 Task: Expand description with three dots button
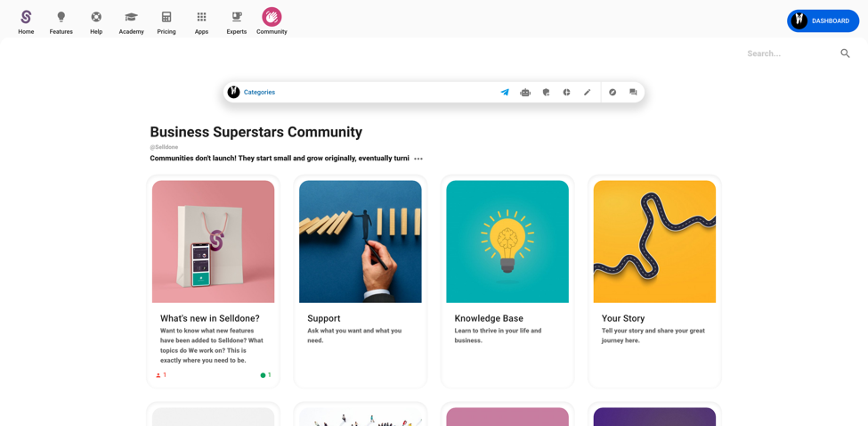[418, 159]
